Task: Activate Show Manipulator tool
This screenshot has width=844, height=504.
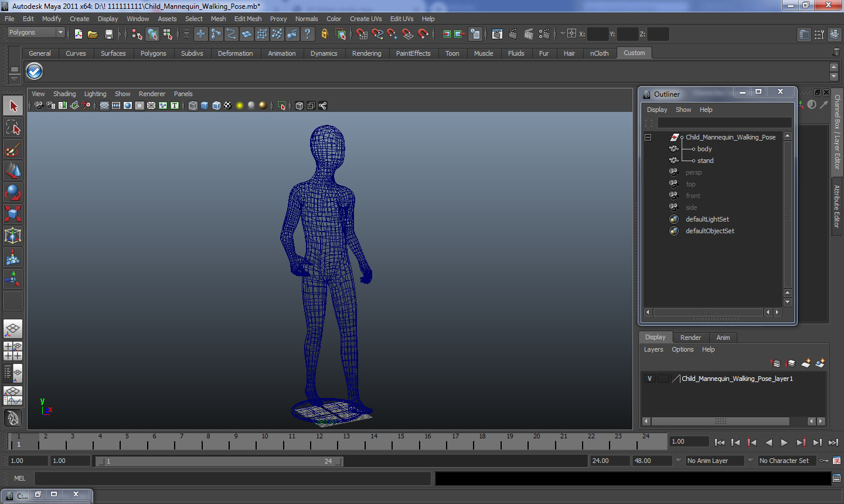Action: [13, 279]
